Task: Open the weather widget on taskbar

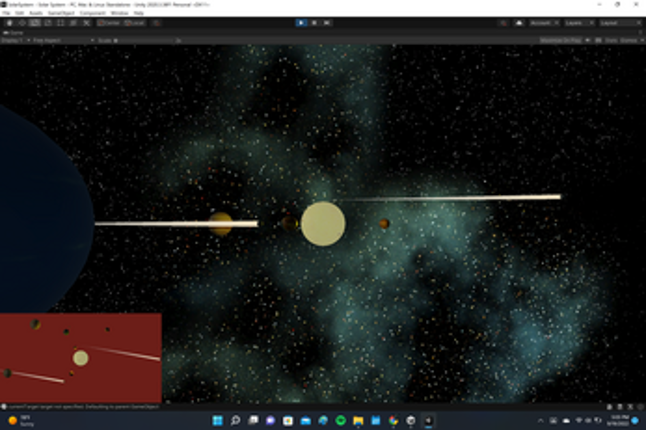Action: [21, 421]
